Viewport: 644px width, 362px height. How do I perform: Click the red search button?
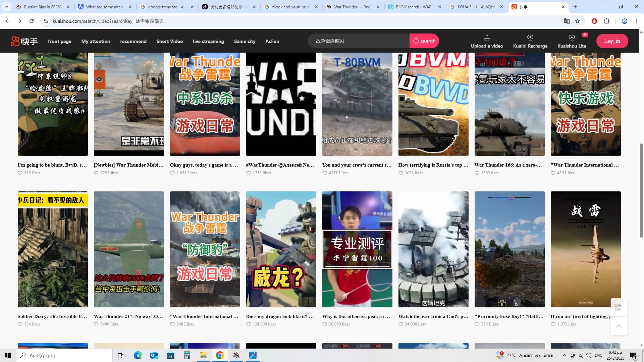click(x=424, y=41)
